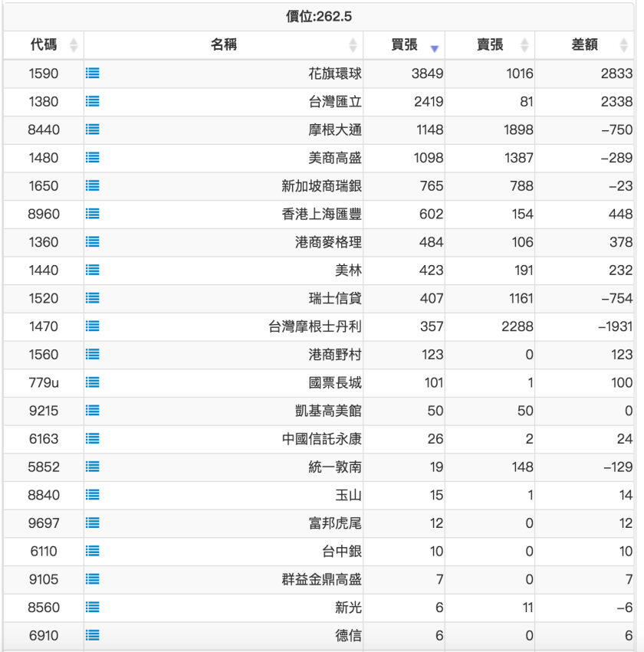Click the 價位:262.5 header bar
Image resolution: width=644 pixels, height=652 pixels.
pos(322,15)
